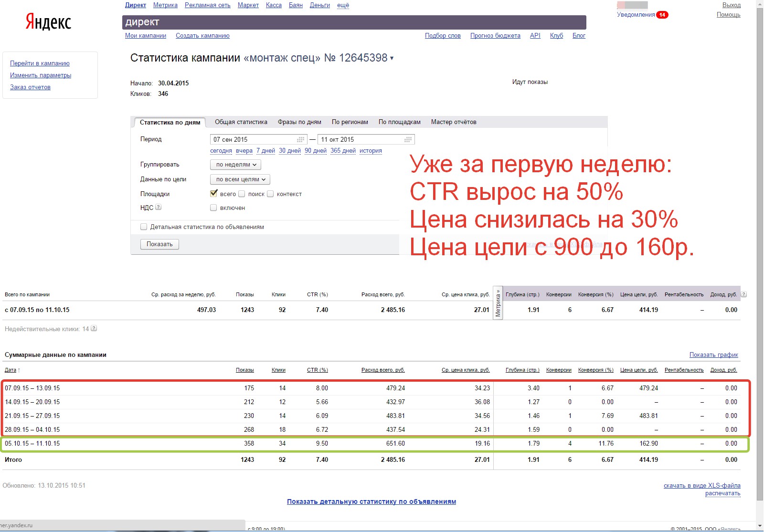Click Перейти в кампанию link
This screenshot has width=764, height=532.
click(x=40, y=63)
